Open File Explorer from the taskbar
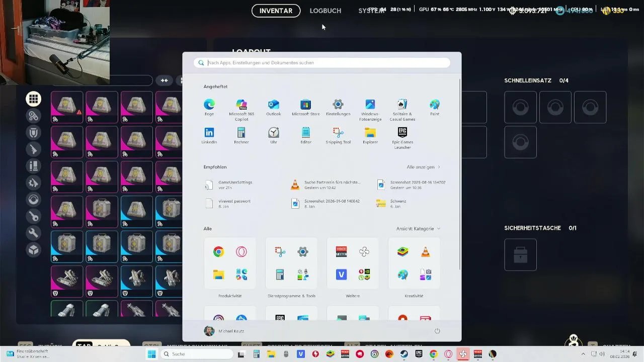Image resolution: width=644 pixels, height=362 pixels. tap(271, 354)
